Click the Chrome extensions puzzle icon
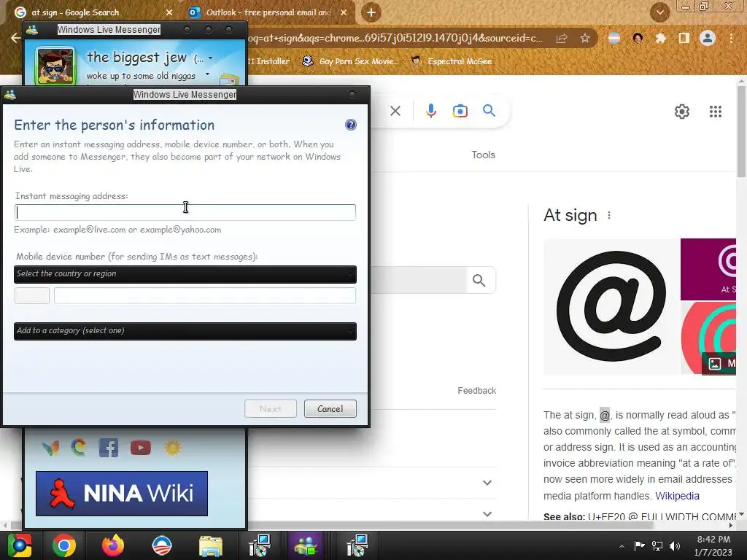This screenshot has width=747, height=560. click(x=660, y=38)
